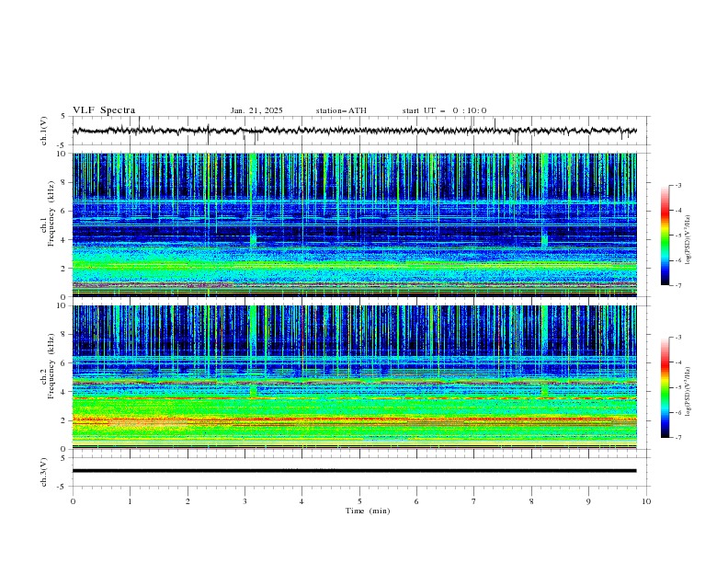The width and height of the screenshot is (728, 563).
Task: Click time axis tick label "0"
Action: (73, 501)
